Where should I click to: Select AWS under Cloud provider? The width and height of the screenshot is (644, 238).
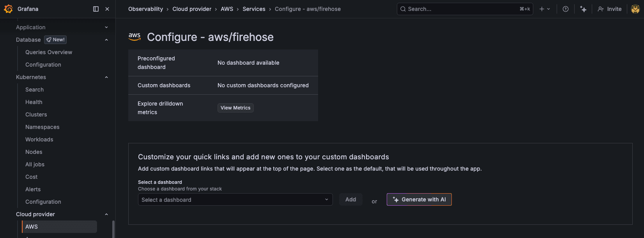click(59, 227)
